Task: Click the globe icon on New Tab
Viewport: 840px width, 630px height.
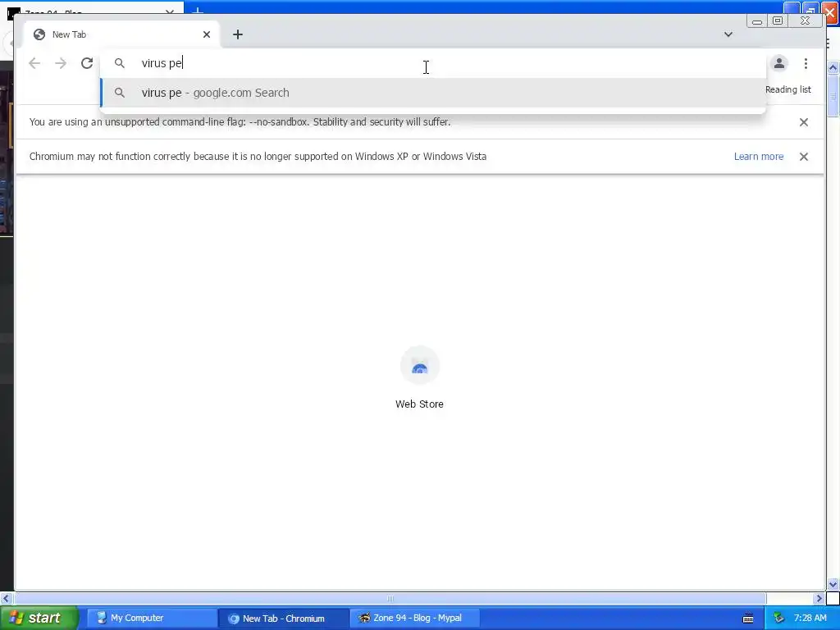Action: [x=39, y=34]
